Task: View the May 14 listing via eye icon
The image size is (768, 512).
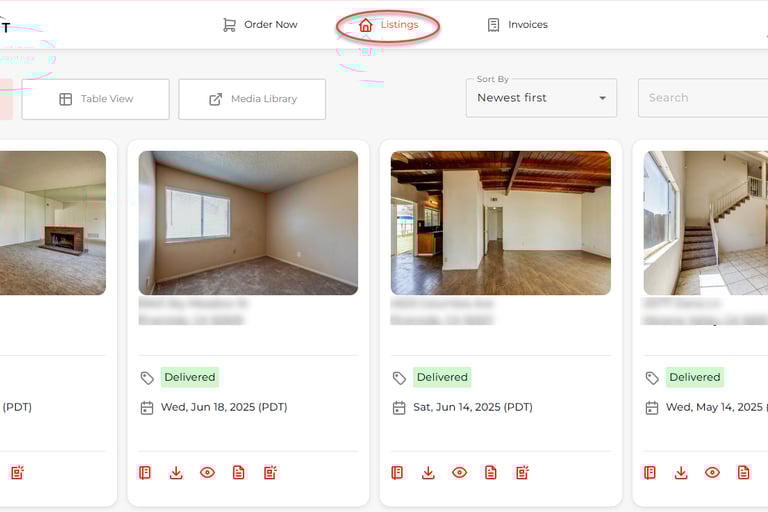Action: pyautogui.click(x=712, y=472)
